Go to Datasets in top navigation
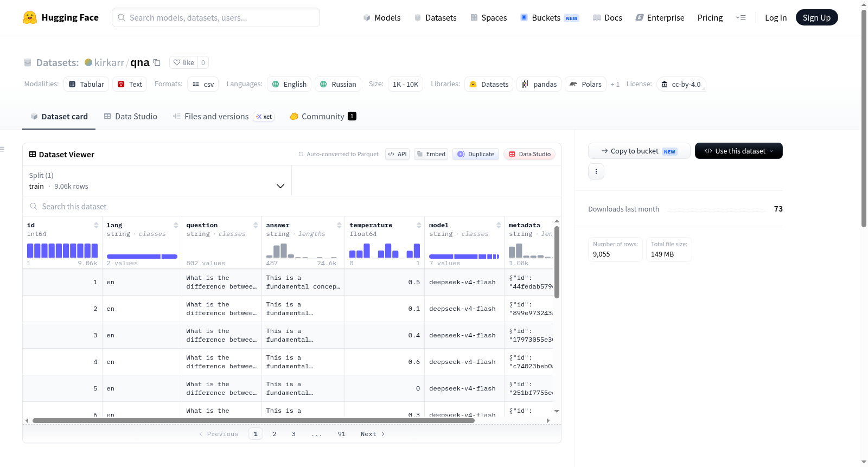This screenshot has height=467, width=868. pyautogui.click(x=435, y=17)
